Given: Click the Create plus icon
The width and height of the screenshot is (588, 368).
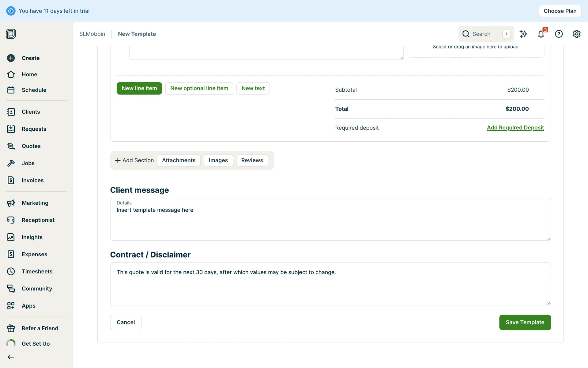Looking at the screenshot, I should click(11, 58).
